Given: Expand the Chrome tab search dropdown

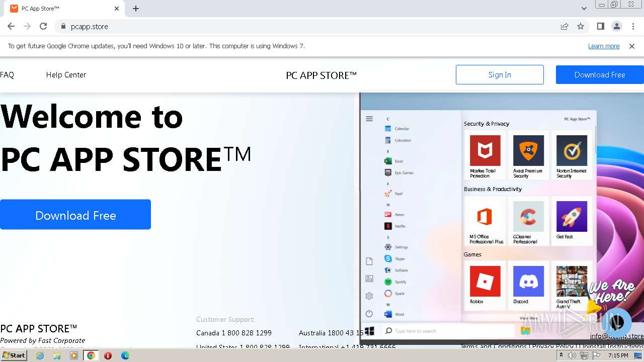Looking at the screenshot, I should 584,9.
